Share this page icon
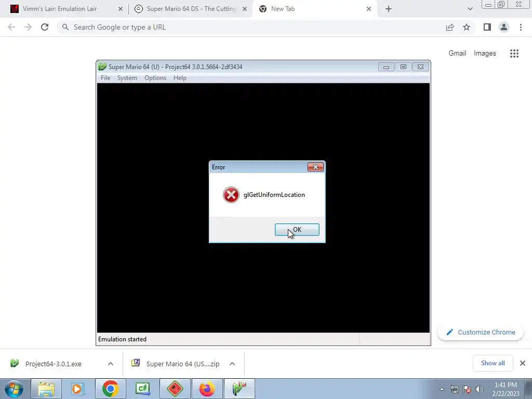 [x=450, y=27]
